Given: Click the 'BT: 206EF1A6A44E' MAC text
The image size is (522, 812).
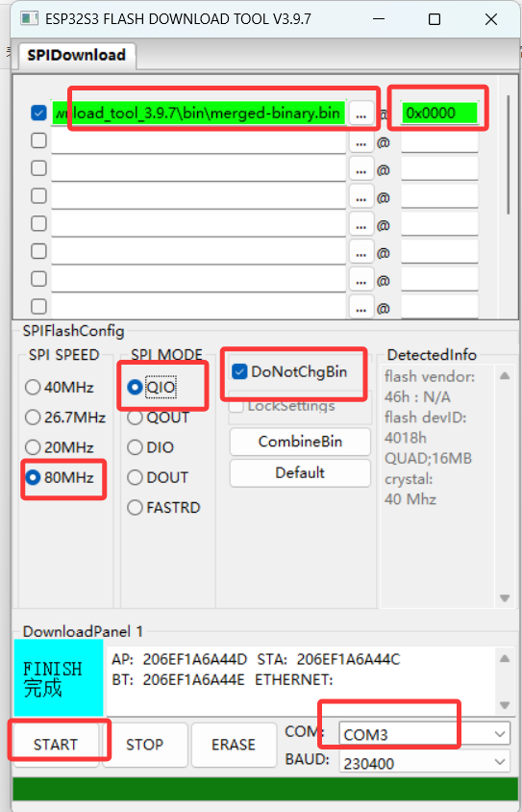Looking at the screenshot, I should (178, 679).
